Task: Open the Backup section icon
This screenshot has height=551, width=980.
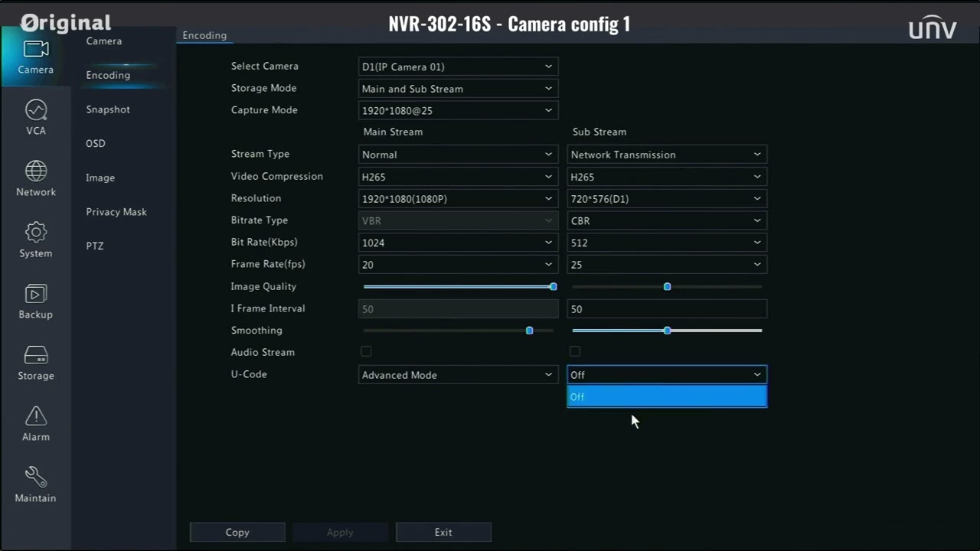Action: 36,294
